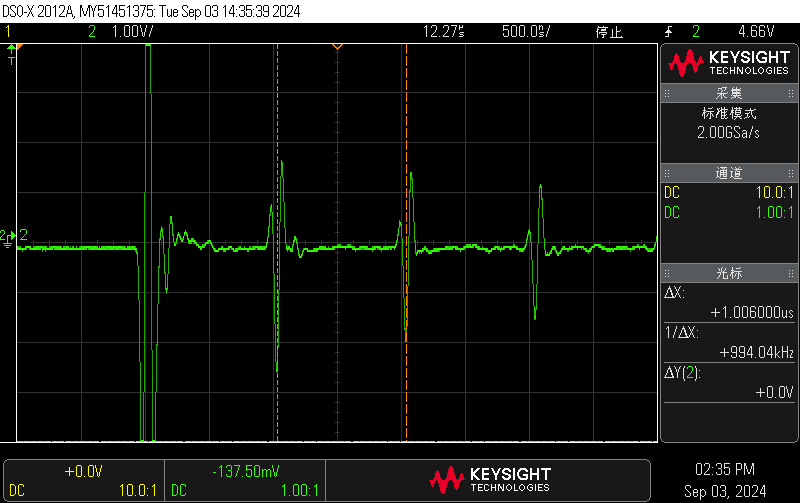Click the Keysight logo in bottom bar
Screen dimensions: 800x503
[489, 479]
